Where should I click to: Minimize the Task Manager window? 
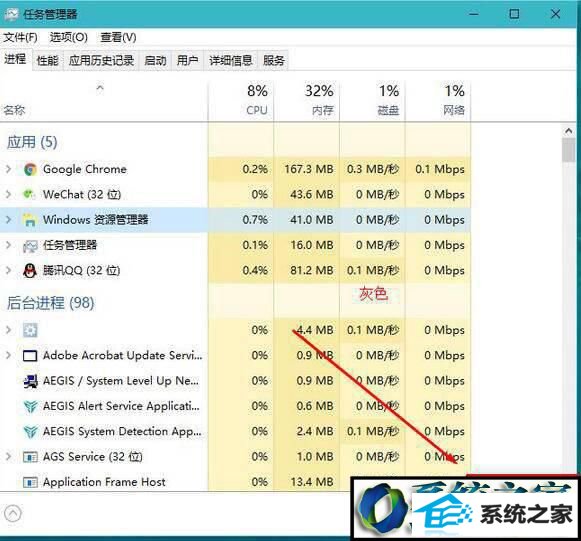coord(474,14)
